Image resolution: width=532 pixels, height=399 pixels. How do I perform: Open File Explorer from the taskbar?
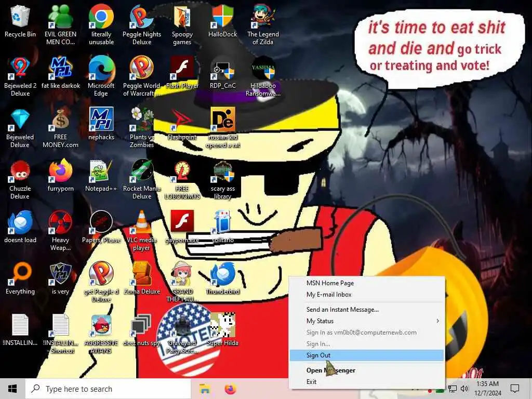click(x=205, y=389)
